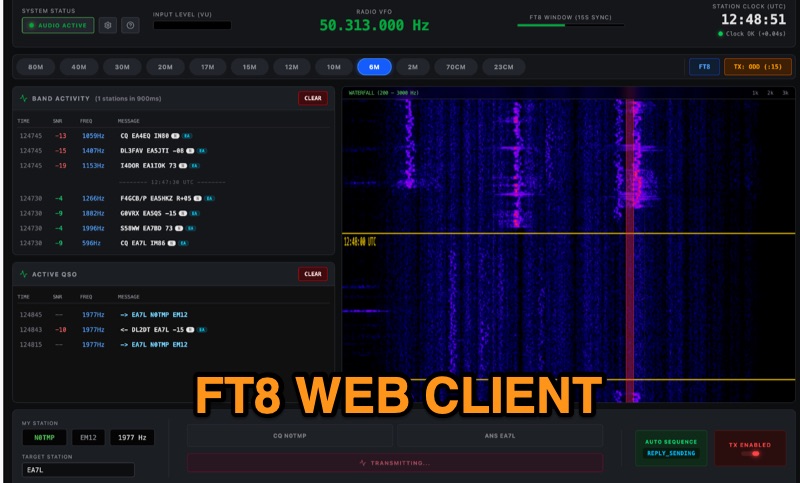Click the EA badge on CQ EA7L IM86 row
This screenshot has width=800, height=483.
183,243
